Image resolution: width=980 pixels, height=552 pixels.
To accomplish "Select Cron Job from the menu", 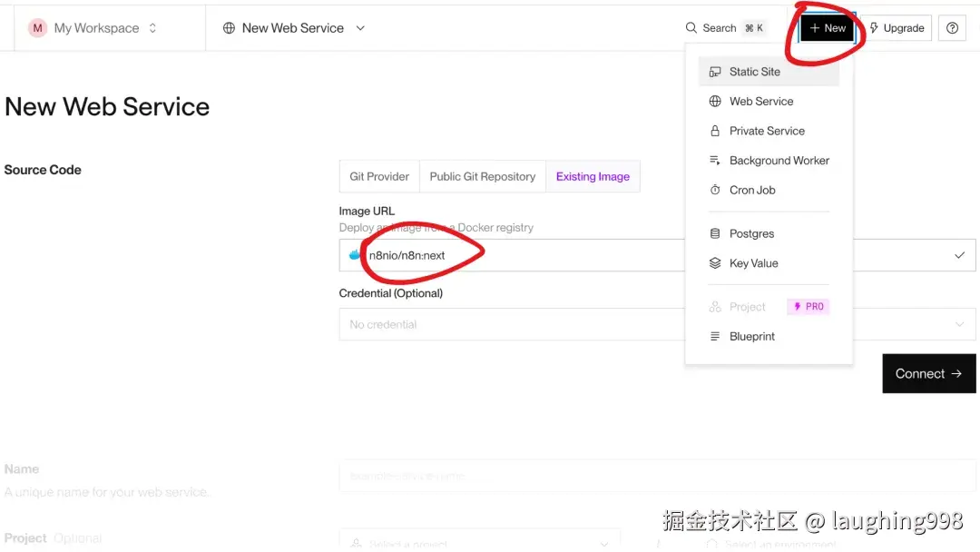I will [769, 190].
